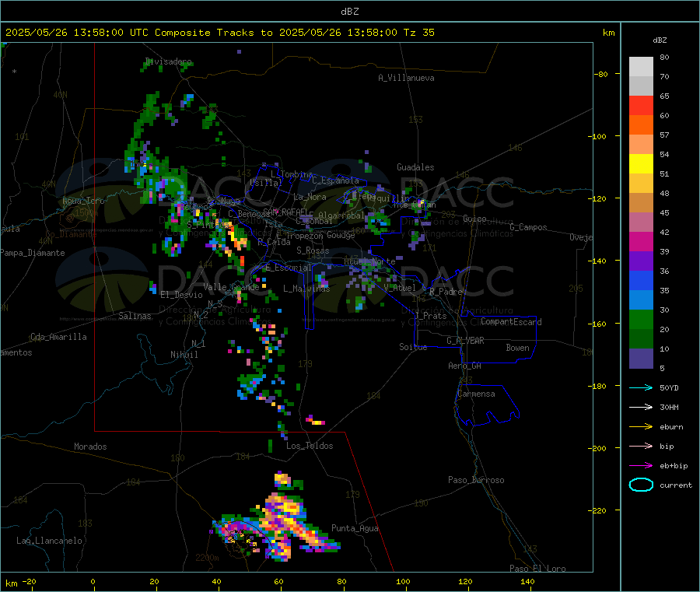The image size is (700, 592).
Task: Click the white 30HM arrow in legend
Action: click(x=641, y=407)
